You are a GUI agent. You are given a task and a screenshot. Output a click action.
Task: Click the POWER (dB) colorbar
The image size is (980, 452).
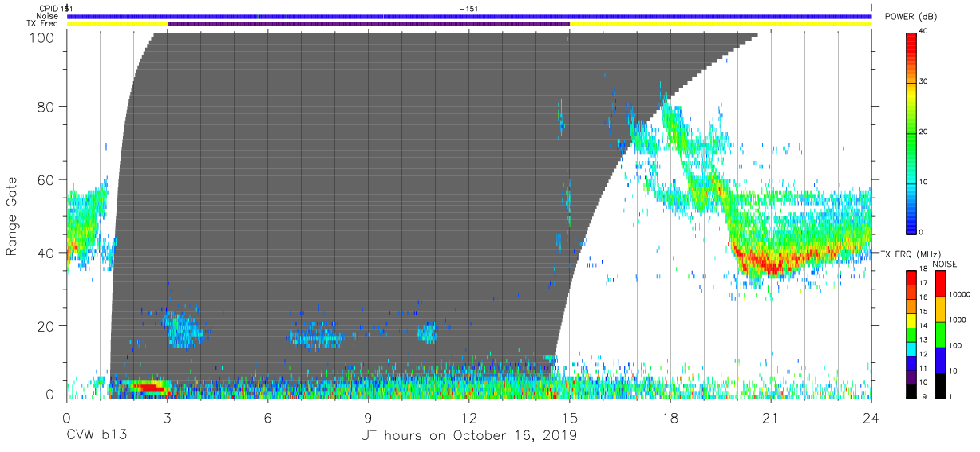point(911,132)
